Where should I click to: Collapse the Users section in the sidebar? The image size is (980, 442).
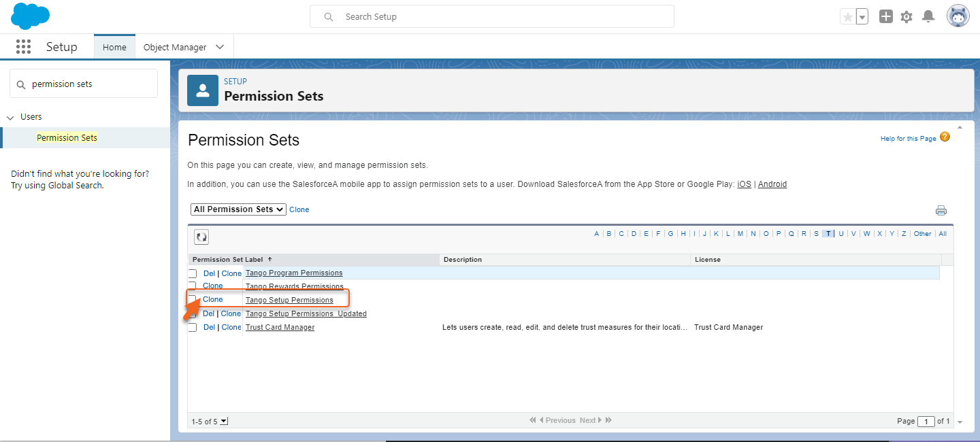pos(10,116)
